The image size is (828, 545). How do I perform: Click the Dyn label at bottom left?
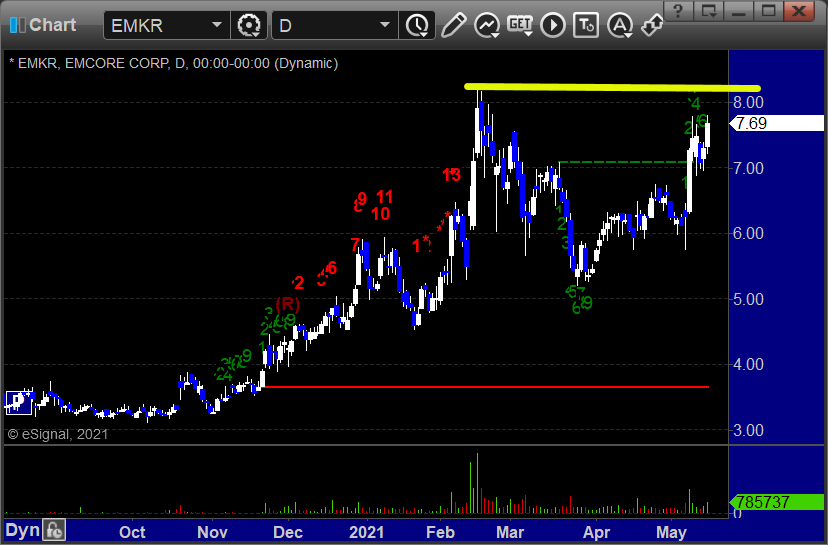(22, 530)
